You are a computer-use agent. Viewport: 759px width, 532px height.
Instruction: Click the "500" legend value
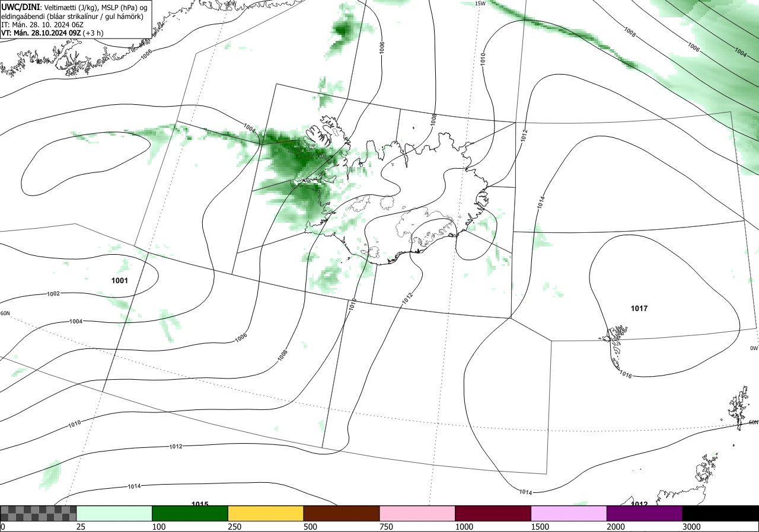coord(310,527)
